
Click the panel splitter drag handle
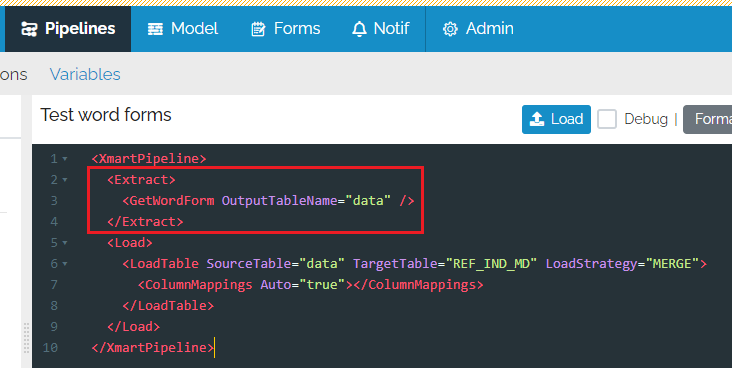point(27,337)
